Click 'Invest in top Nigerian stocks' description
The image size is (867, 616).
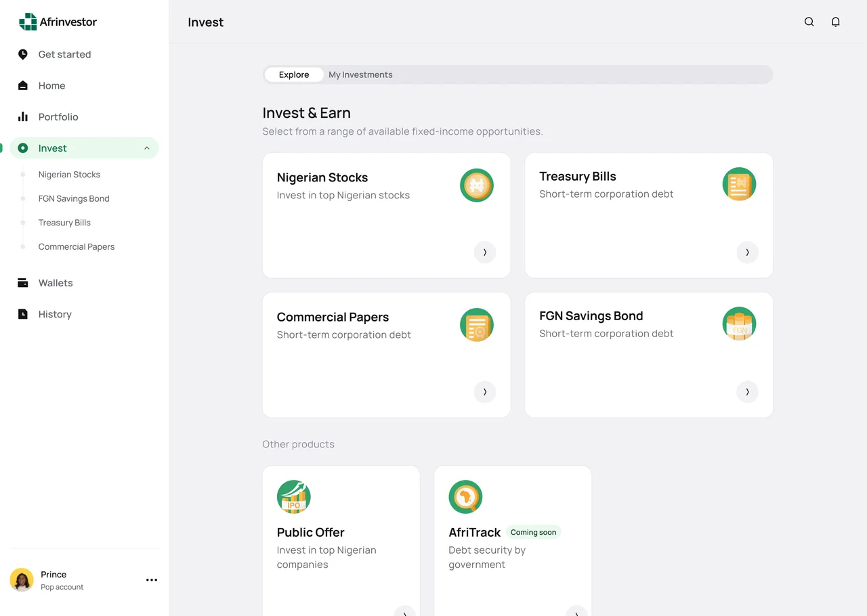(x=343, y=195)
